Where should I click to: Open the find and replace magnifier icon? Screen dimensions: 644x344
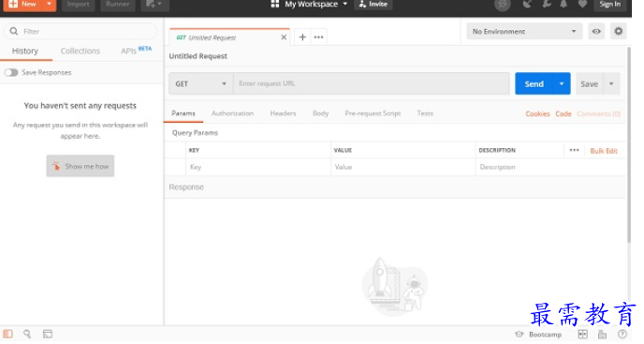(27, 334)
